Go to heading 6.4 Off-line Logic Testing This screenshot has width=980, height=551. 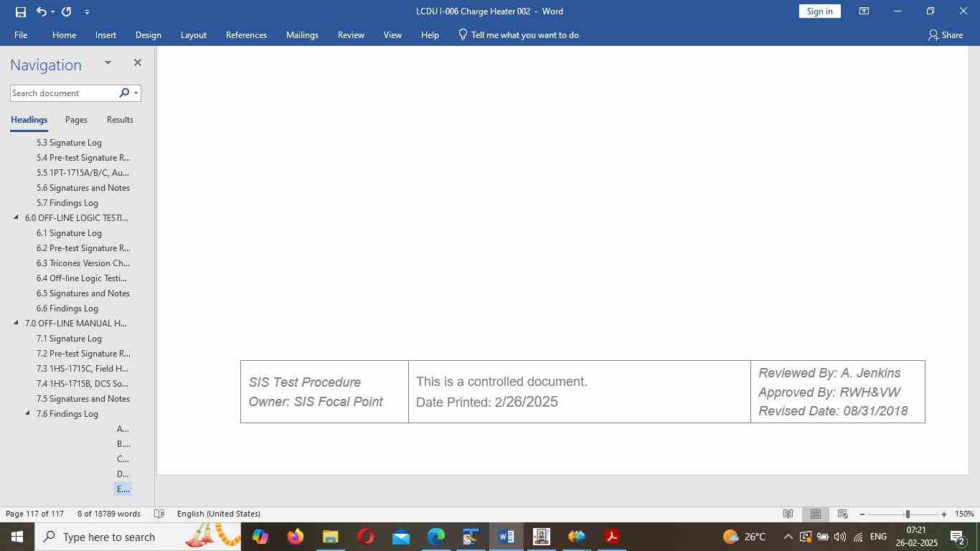82,278
